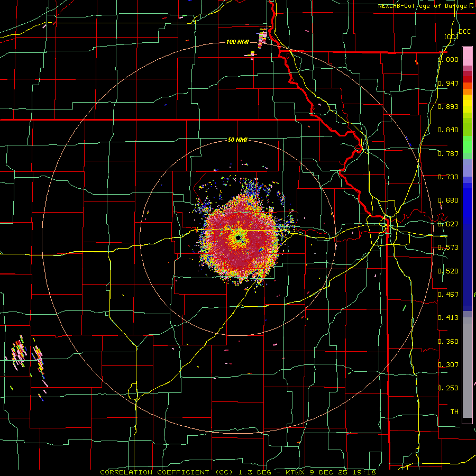Select the 0.680 legend value
Screen dimensions: 476x476
[x=448, y=200]
